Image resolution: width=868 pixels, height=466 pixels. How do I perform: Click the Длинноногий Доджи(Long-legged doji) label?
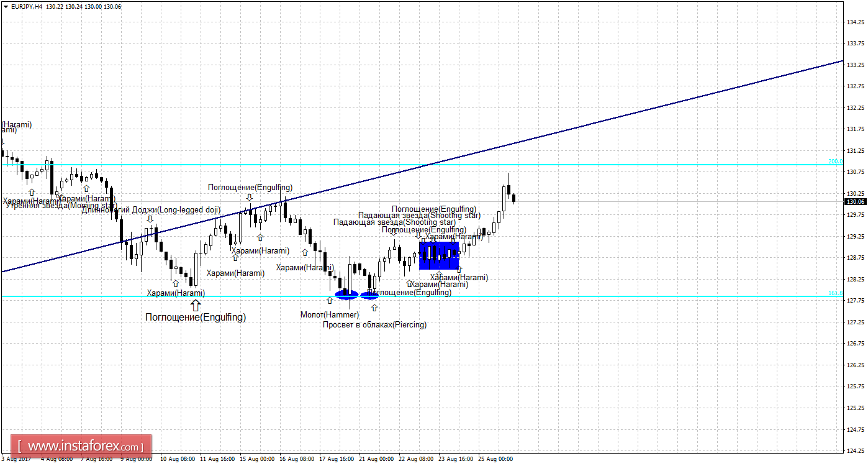pyautogui.click(x=151, y=209)
